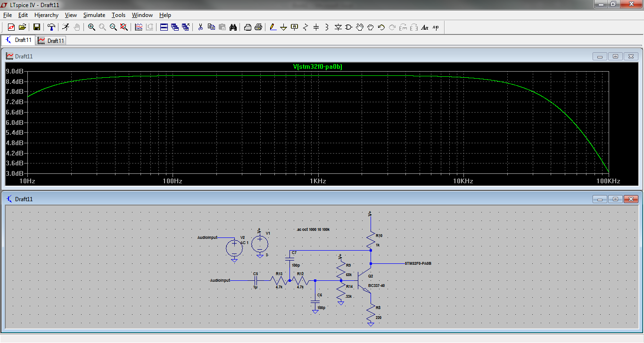Open the Tools menu
Image resolution: width=644 pixels, height=343 pixels.
pos(118,15)
